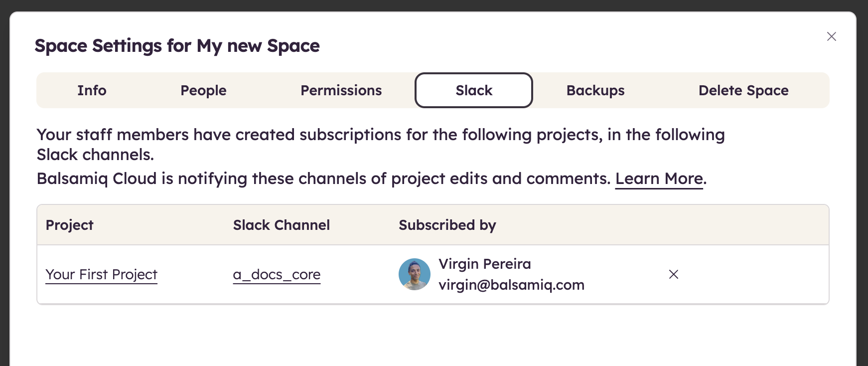Close the Space Settings dialog
This screenshot has width=868, height=366.
click(831, 36)
